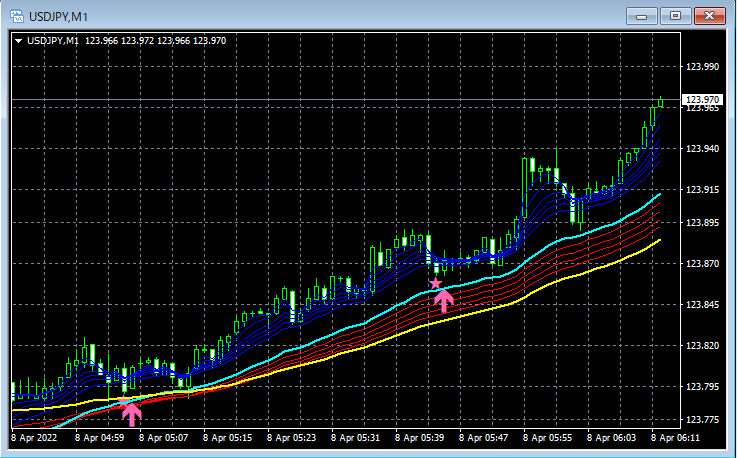Click the 123.940 price scale label
The height and width of the screenshot is (458, 738).
pos(702,149)
